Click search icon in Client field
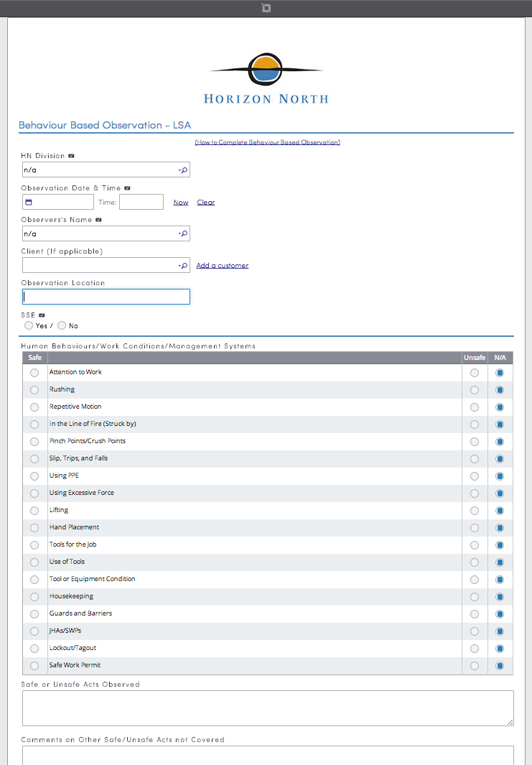Screen dimensions: 532x765 coord(183,265)
